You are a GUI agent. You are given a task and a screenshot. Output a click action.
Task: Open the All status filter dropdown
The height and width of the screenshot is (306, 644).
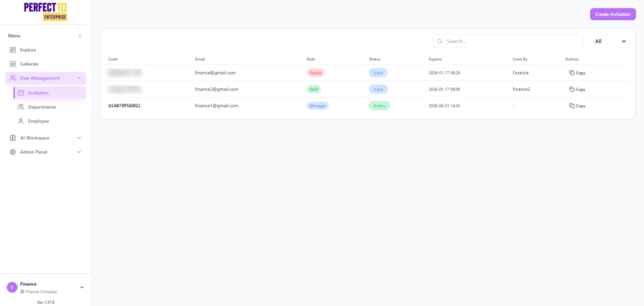(x=609, y=41)
